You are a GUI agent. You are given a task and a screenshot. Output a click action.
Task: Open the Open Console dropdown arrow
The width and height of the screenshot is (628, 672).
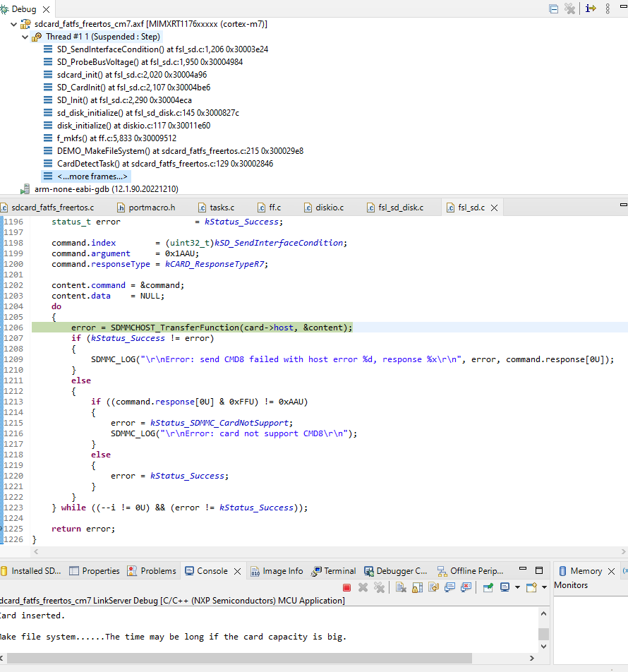tap(545, 587)
